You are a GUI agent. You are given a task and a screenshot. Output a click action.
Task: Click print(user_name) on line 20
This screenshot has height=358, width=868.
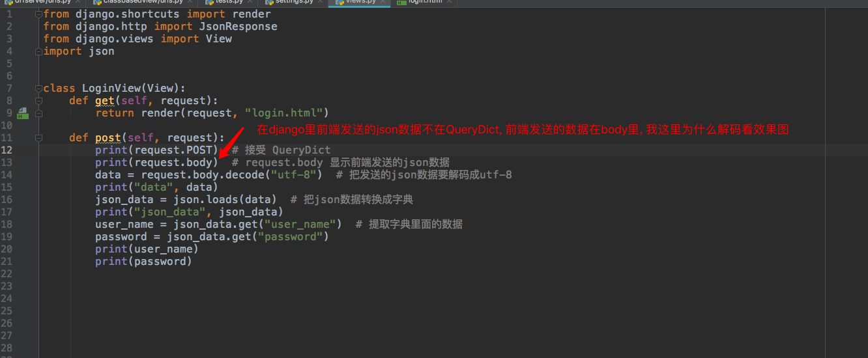pyautogui.click(x=147, y=249)
